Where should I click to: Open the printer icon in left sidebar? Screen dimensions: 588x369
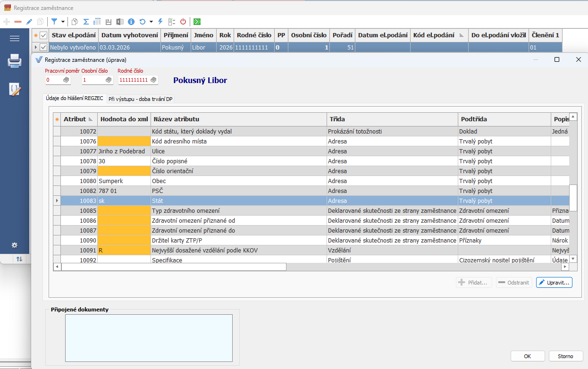tap(15, 61)
